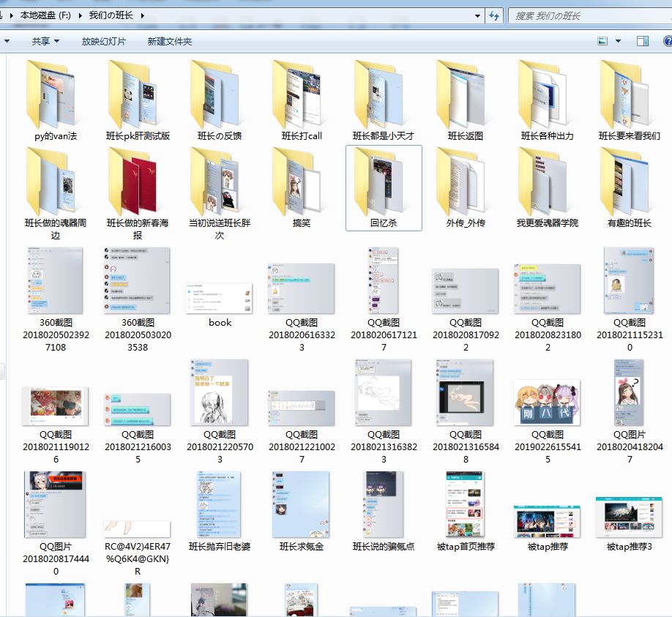The height and width of the screenshot is (617, 672).
Task: Click the search box 搜索 我们の班长
Action: pos(590,16)
